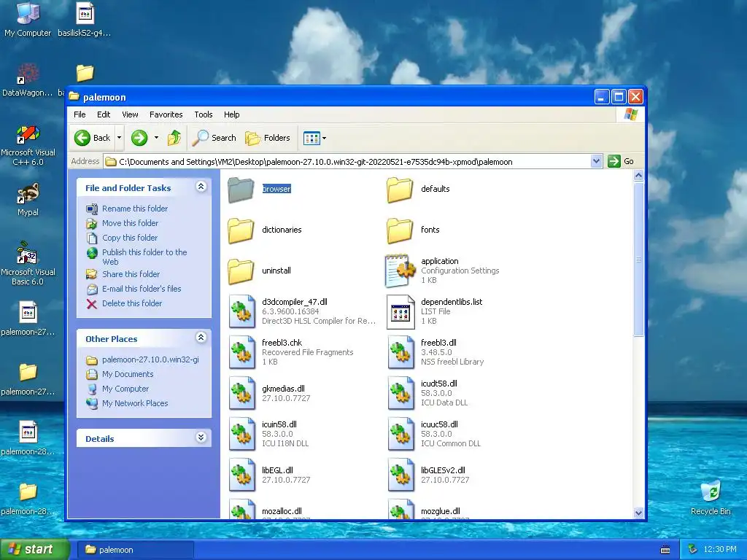This screenshot has height=560, width=747.
Task: Select the application configuration settings file
Action: point(400,271)
